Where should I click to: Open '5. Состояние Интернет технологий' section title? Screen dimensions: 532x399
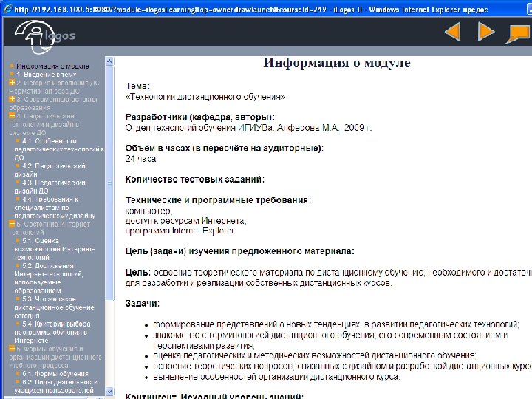tap(50, 228)
